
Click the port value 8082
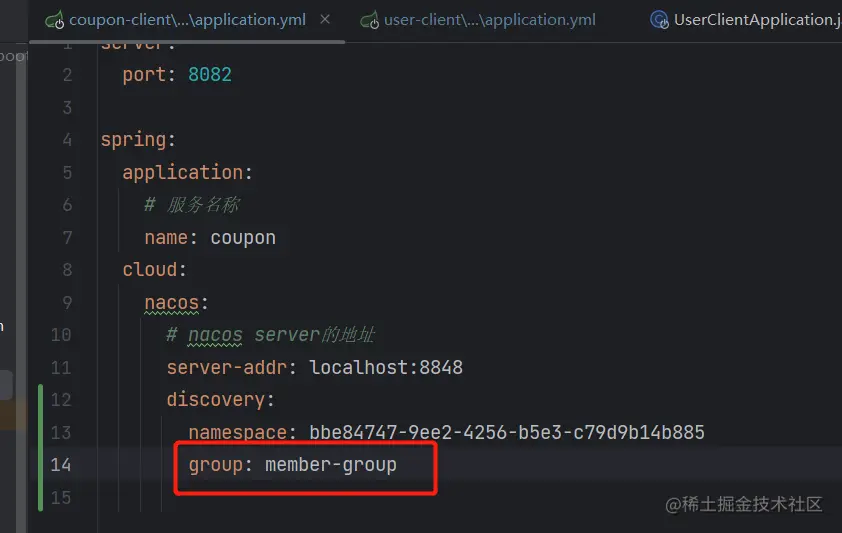click(209, 75)
